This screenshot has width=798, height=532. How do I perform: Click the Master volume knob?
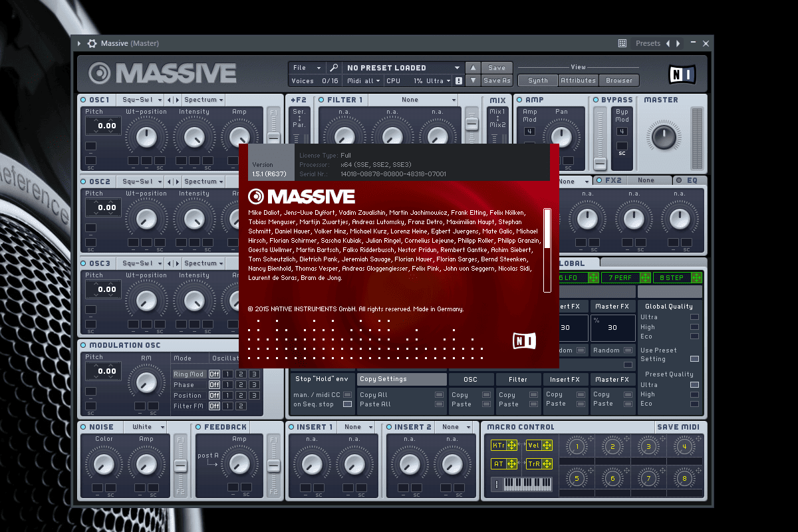(x=663, y=136)
